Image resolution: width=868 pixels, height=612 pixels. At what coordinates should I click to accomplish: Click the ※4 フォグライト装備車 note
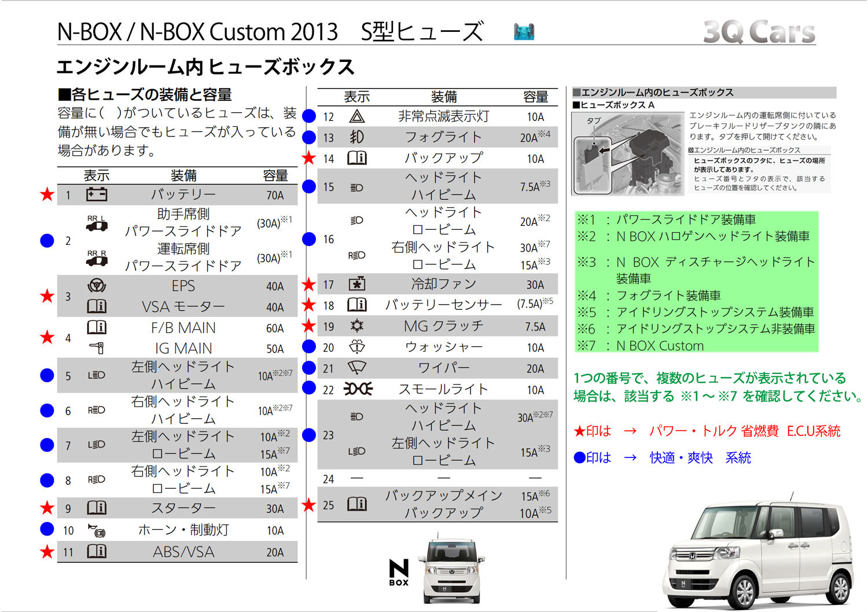[649, 295]
